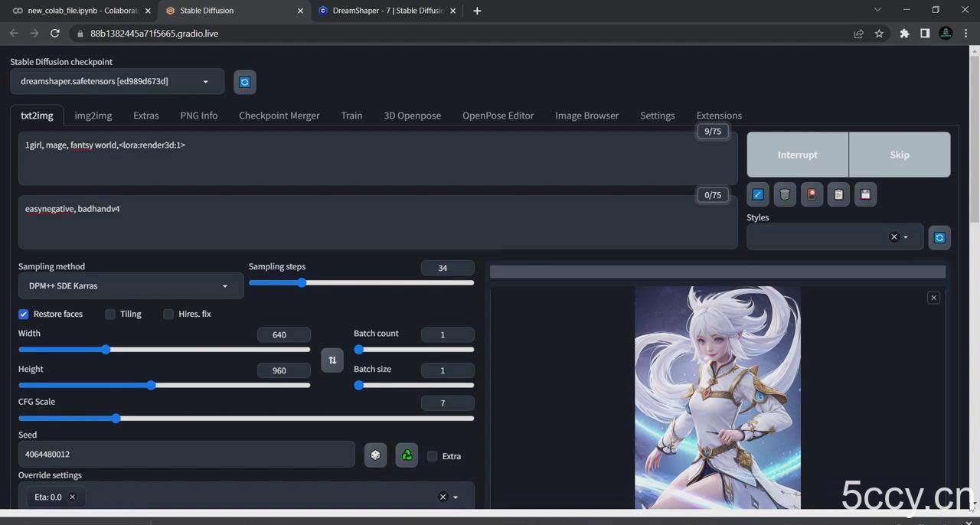
Task: Enable the Hires. fix checkbox
Action: pyautogui.click(x=168, y=314)
